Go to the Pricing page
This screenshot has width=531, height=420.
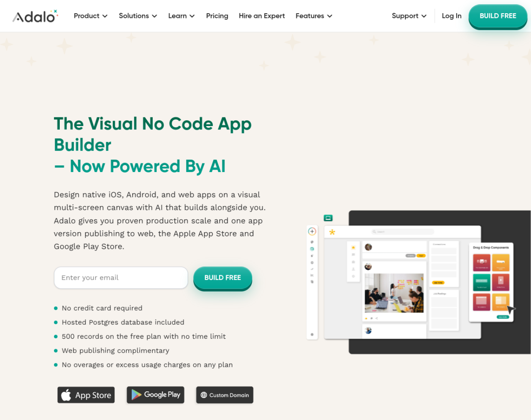(x=217, y=16)
